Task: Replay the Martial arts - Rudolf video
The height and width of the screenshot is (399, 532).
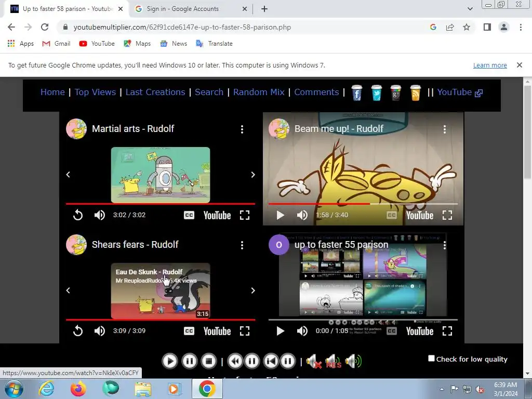Action: 78,215
